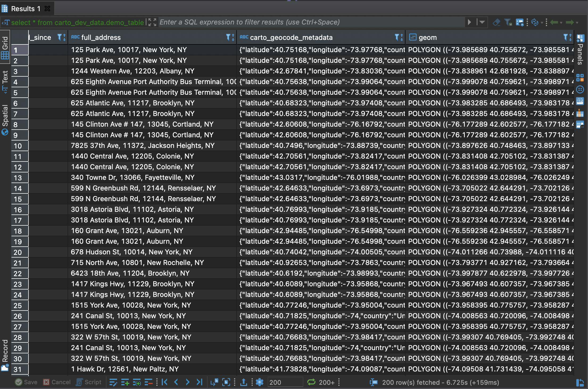Jump to the last row
The image size is (588, 389).
(x=200, y=382)
